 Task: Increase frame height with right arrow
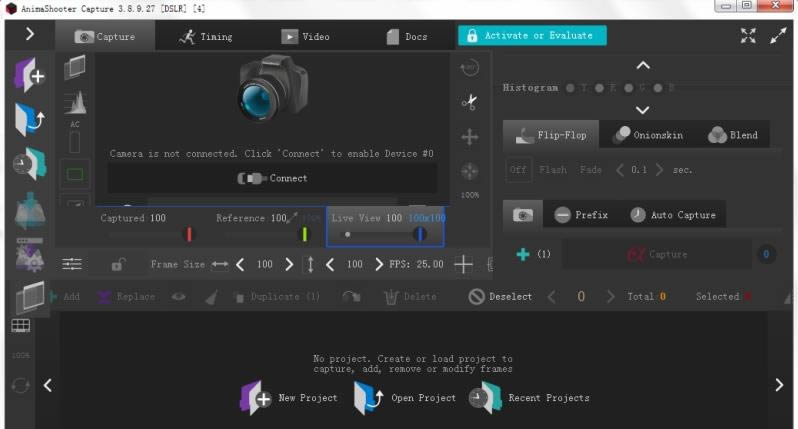(x=379, y=264)
